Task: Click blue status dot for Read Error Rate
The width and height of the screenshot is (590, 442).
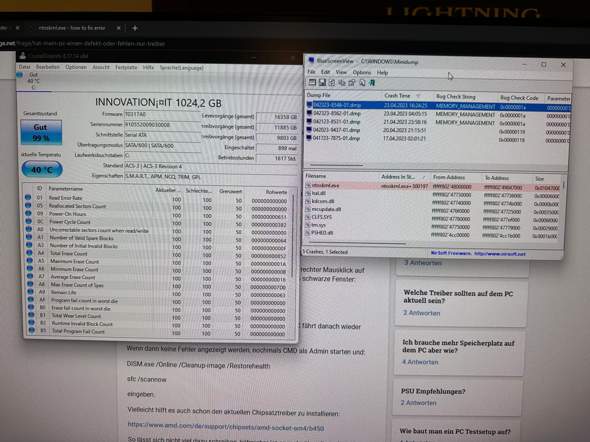Action: pos(28,197)
